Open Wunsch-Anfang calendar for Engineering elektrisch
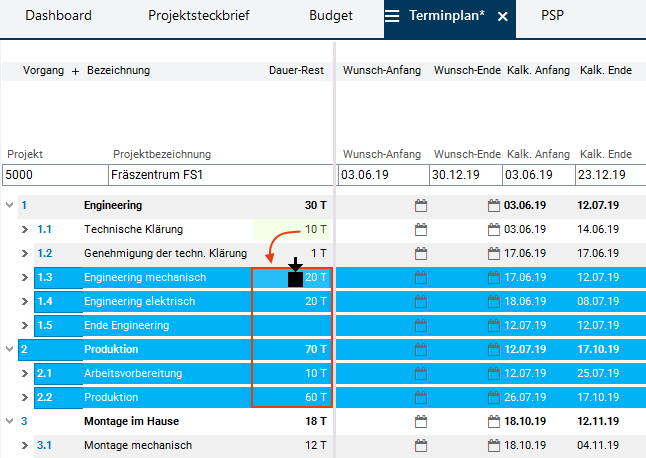The width and height of the screenshot is (646, 458). point(421,302)
